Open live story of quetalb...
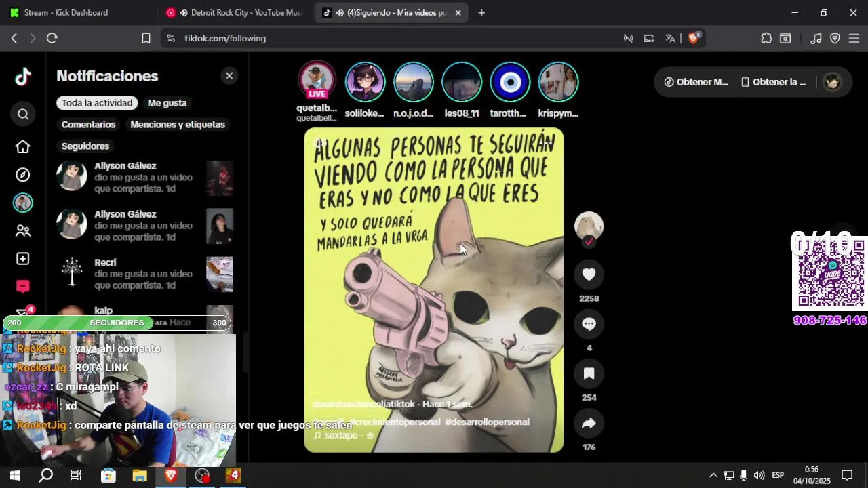The image size is (868, 488). point(317,82)
